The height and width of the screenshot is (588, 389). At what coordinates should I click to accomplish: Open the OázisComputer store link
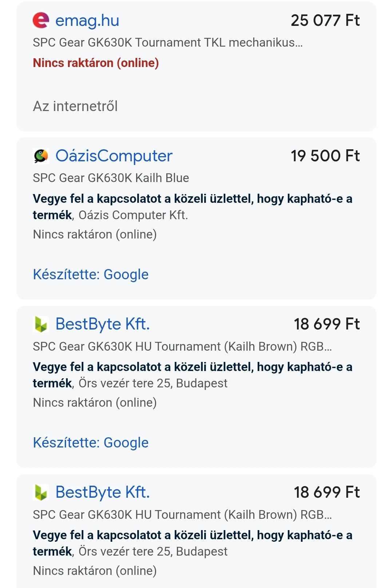[x=114, y=156]
